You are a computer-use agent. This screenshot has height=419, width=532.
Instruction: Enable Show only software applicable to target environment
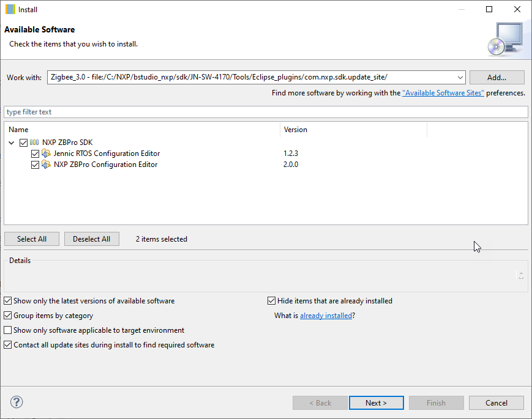click(x=8, y=330)
